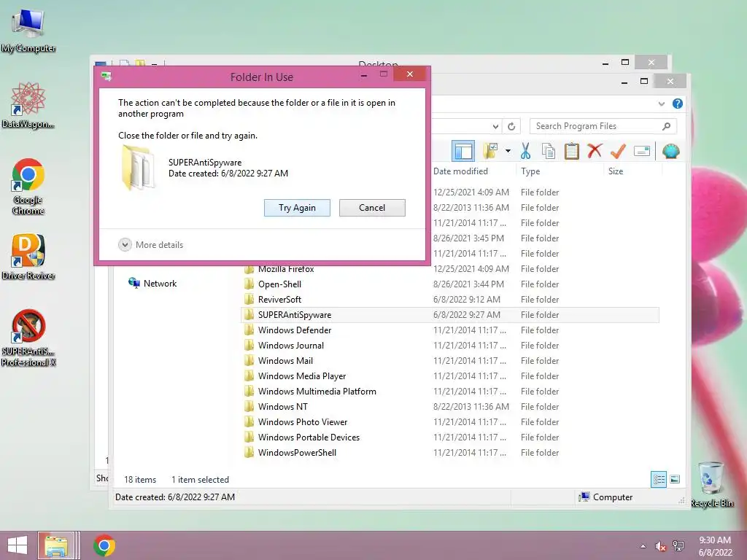Switch to large icons view in status bar
This screenshot has height=560, width=747.
tap(675, 479)
